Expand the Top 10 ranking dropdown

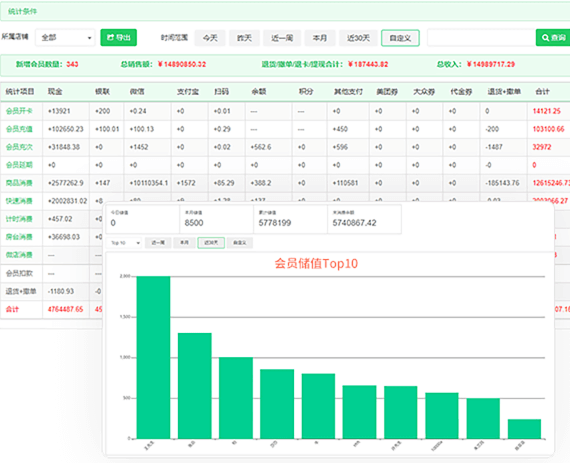click(x=125, y=242)
